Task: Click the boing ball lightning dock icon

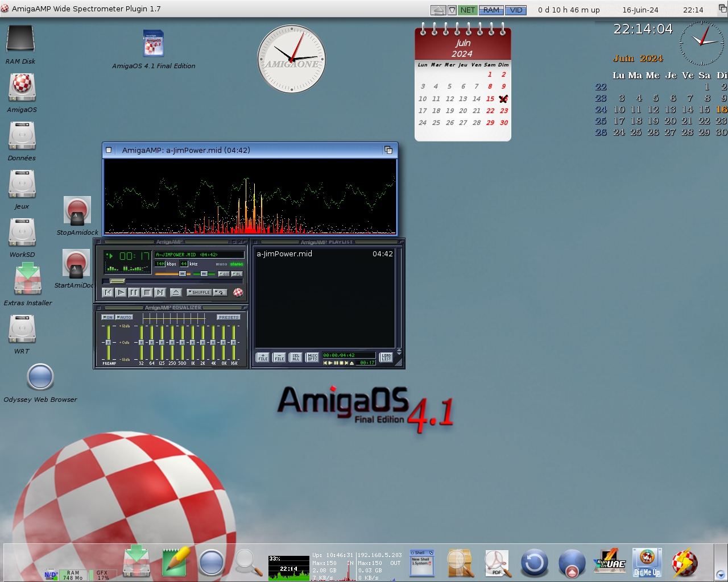Action: (x=685, y=563)
